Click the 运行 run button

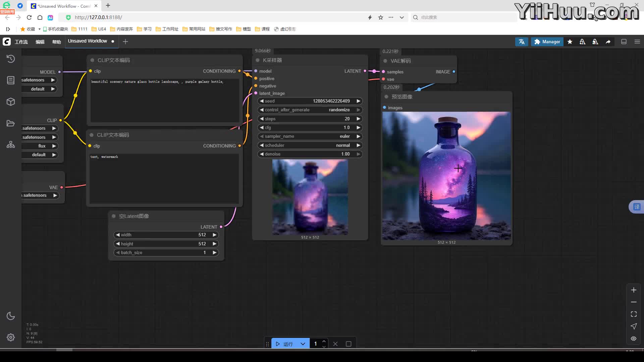click(284, 344)
